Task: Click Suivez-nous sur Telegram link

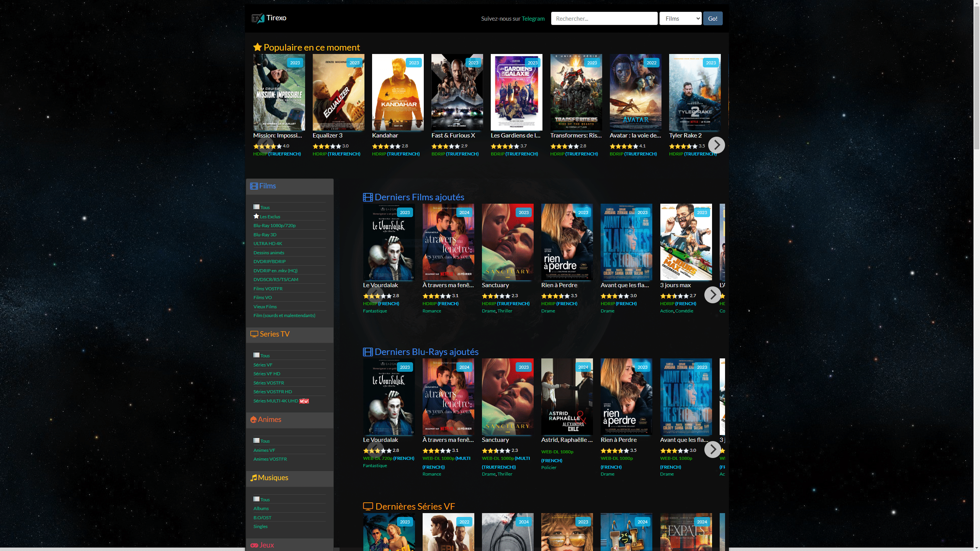Action: (x=533, y=18)
